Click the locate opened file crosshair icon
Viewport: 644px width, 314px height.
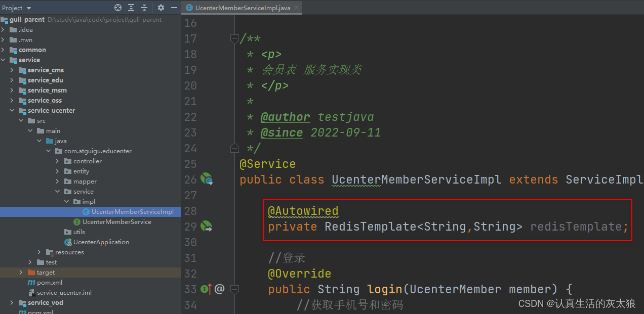point(118,8)
